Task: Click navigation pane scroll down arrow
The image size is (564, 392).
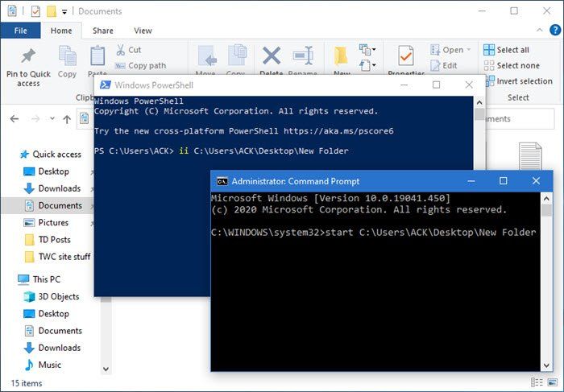Action: click(106, 369)
